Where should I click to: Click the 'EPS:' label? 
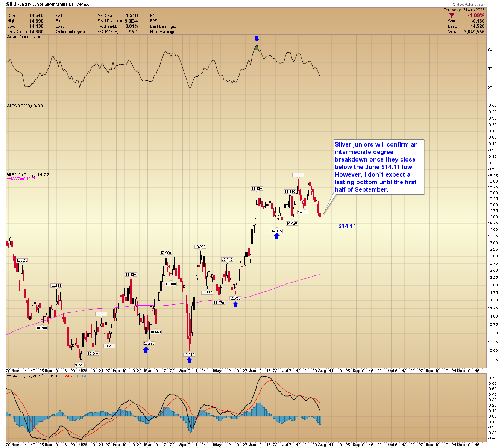coord(154,21)
